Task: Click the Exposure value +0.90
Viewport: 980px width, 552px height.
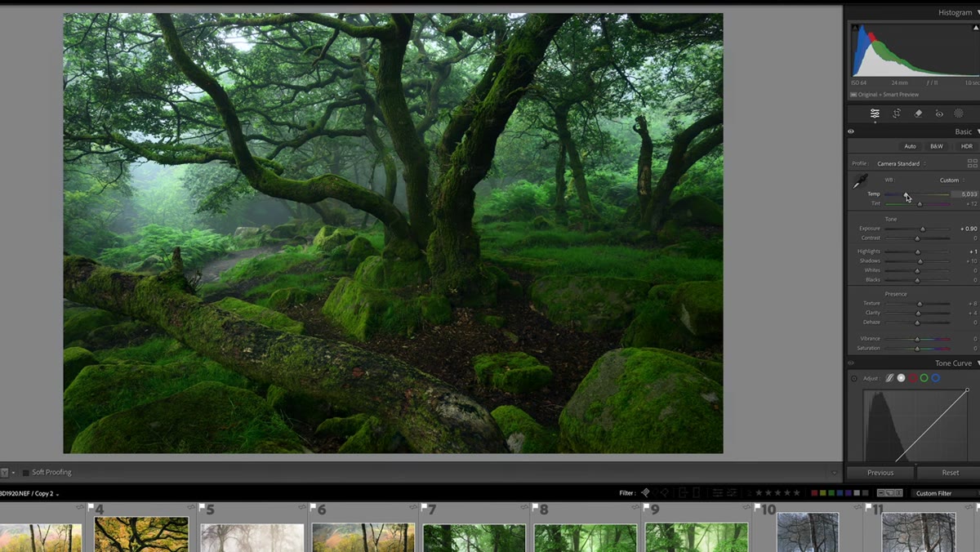Action: [968, 229]
